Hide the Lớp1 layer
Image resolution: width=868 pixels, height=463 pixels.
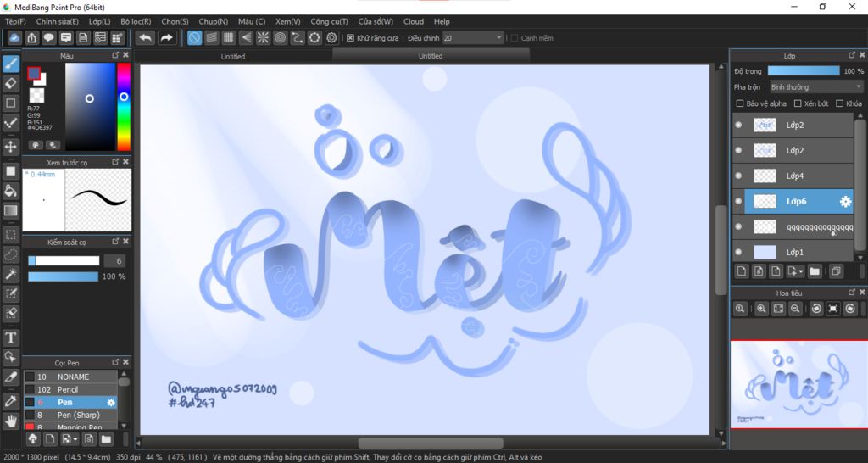pos(738,252)
